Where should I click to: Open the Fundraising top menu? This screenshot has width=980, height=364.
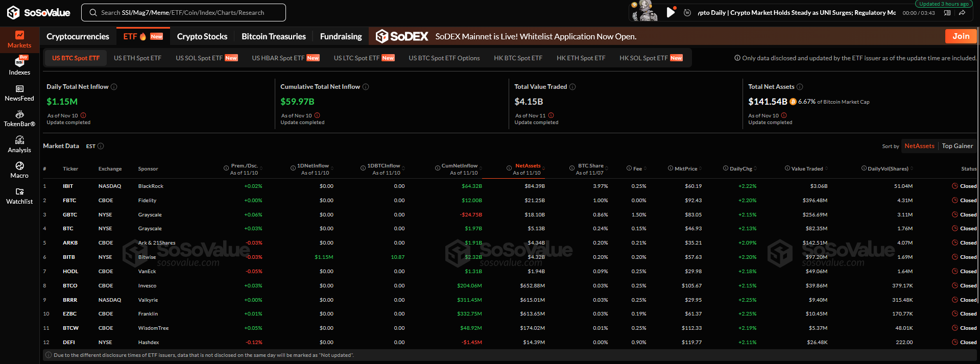tap(341, 36)
